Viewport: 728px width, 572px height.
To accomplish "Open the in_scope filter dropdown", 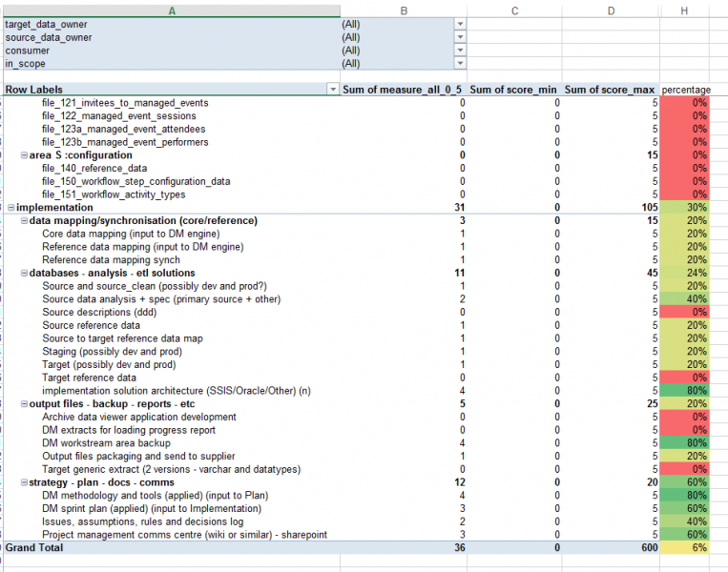I will pyautogui.click(x=461, y=64).
